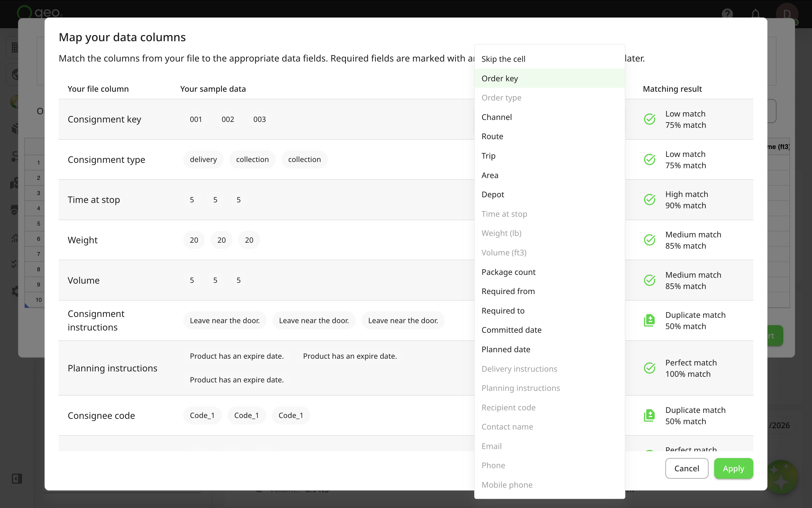Click greyed 'Weight (lb)' option

549,233
